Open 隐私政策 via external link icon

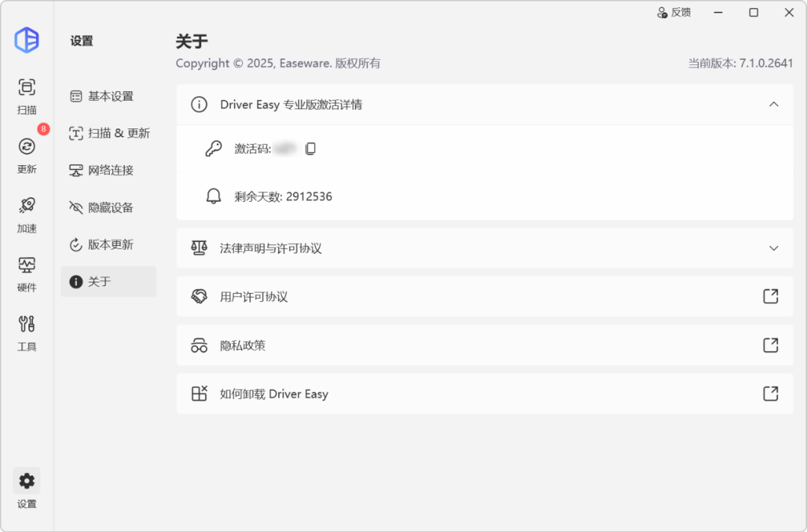point(770,345)
